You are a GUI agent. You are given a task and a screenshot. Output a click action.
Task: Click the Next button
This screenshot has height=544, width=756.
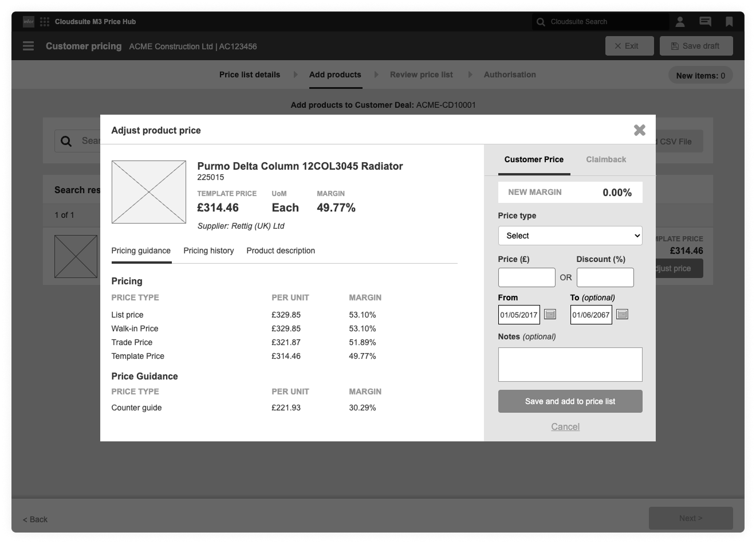691,518
